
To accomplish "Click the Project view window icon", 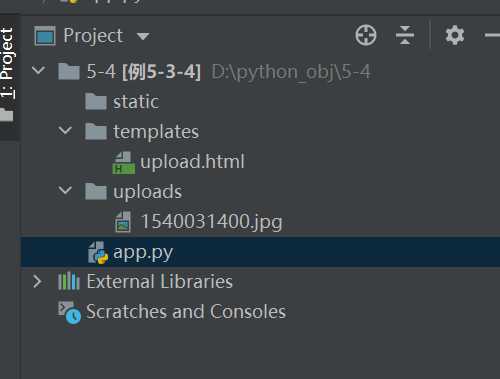I will pos(45,36).
